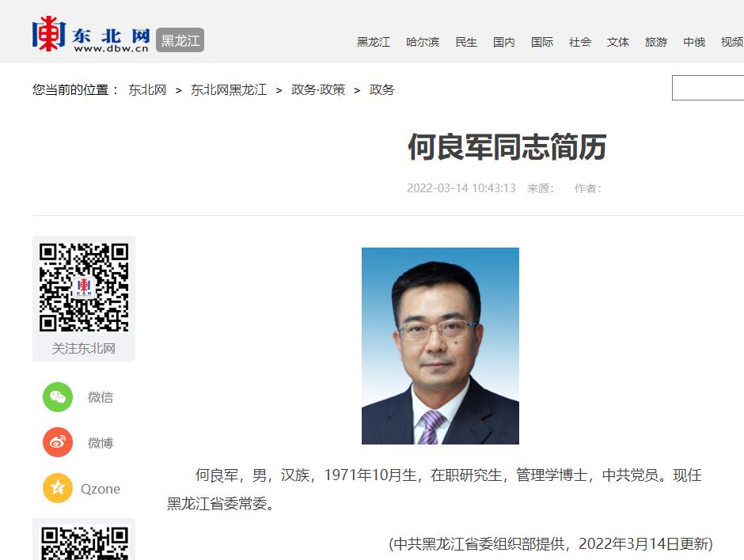Viewport: 744px width, 560px height.
Task: Go to the 民生 section
Action: click(x=466, y=42)
